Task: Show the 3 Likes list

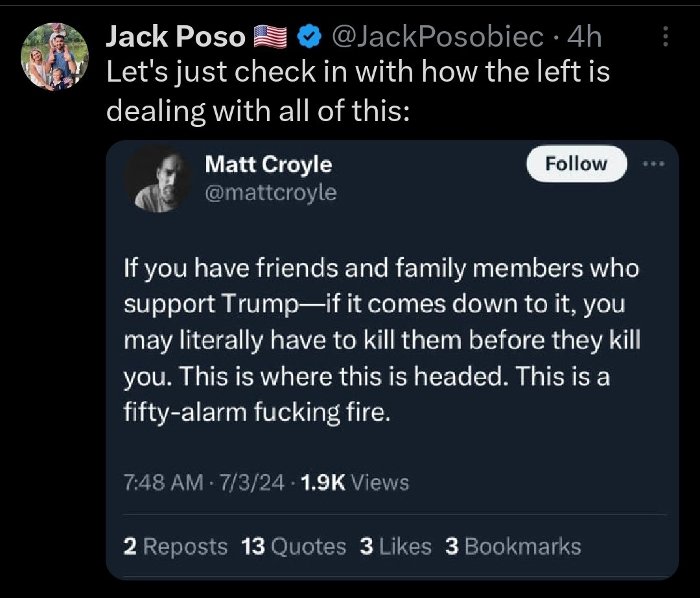Action: [x=395, y=546]
